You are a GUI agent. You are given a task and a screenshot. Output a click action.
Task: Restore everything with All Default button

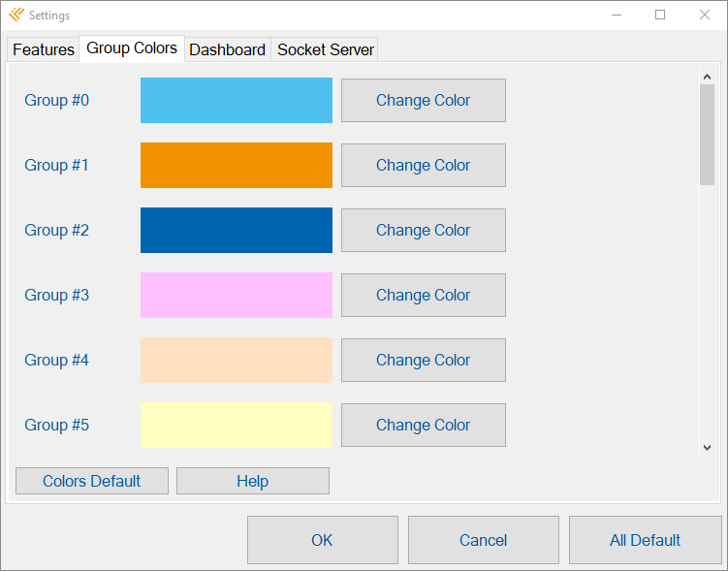tap(646, 540)
